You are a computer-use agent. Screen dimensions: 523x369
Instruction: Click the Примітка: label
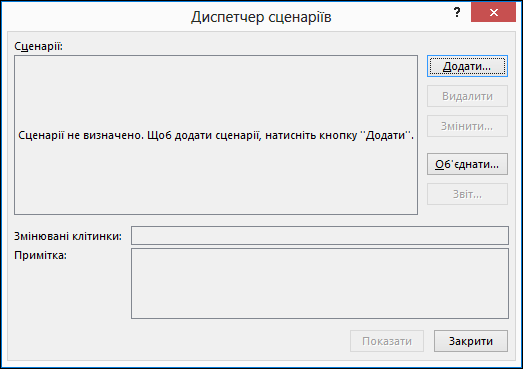pyautogui.click(x=40, y=255)
